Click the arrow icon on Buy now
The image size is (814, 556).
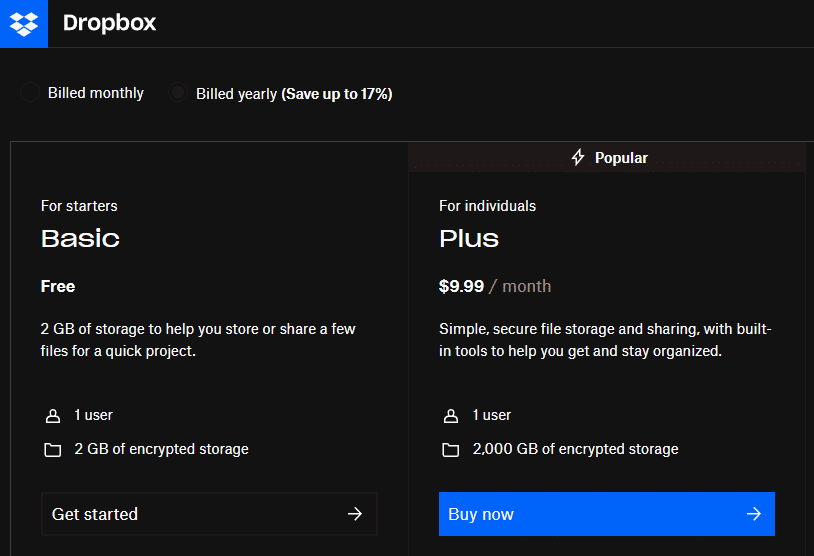tap(754, 514)
